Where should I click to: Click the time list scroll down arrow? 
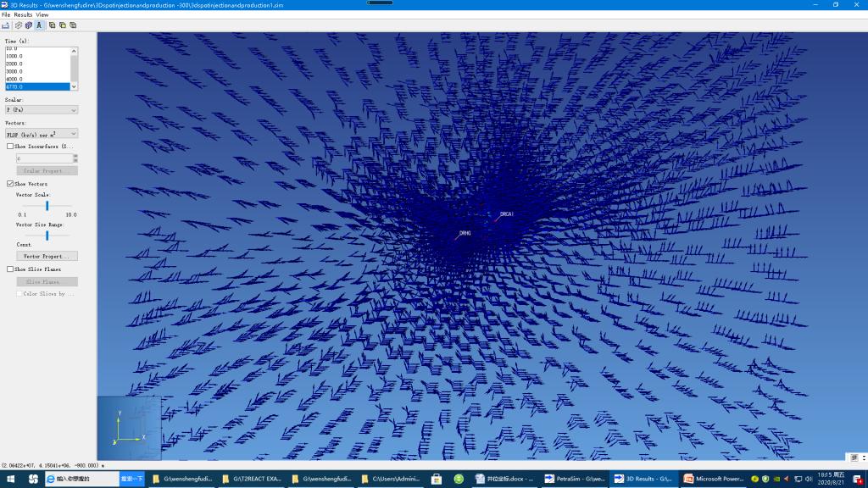(x=74, y=86)
